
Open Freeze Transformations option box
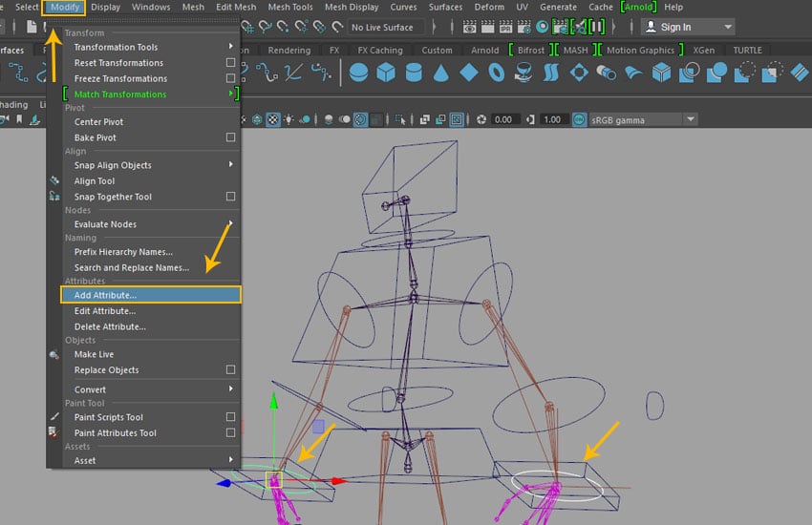tap(230, 79)
